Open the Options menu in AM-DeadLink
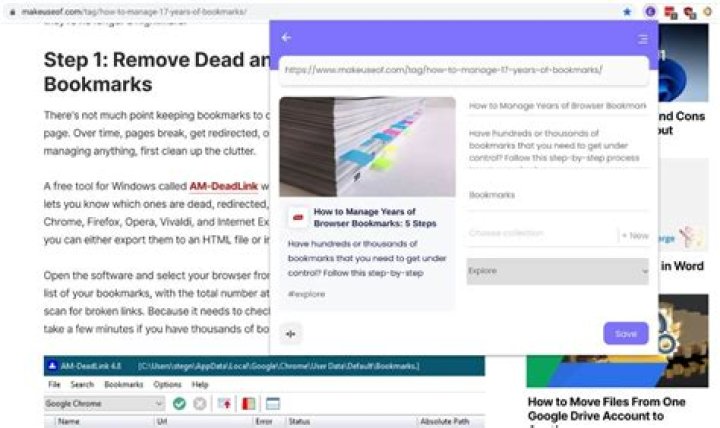The image size is (720, 428). (x=168, y=384)
